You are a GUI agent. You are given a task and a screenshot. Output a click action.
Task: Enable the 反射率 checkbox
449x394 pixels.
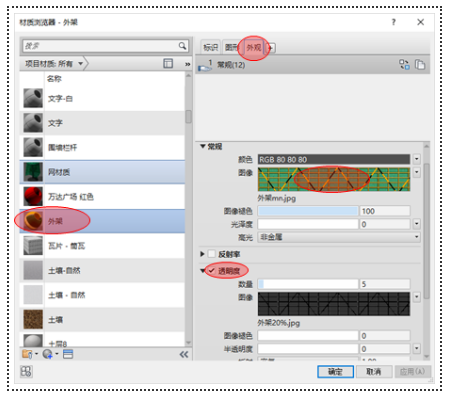[212, 254]
